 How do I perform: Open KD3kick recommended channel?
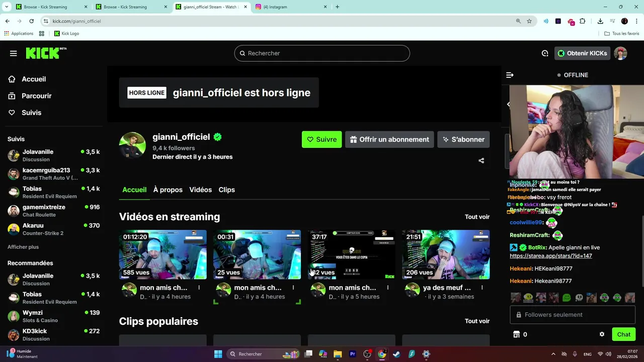coord(53,335)
